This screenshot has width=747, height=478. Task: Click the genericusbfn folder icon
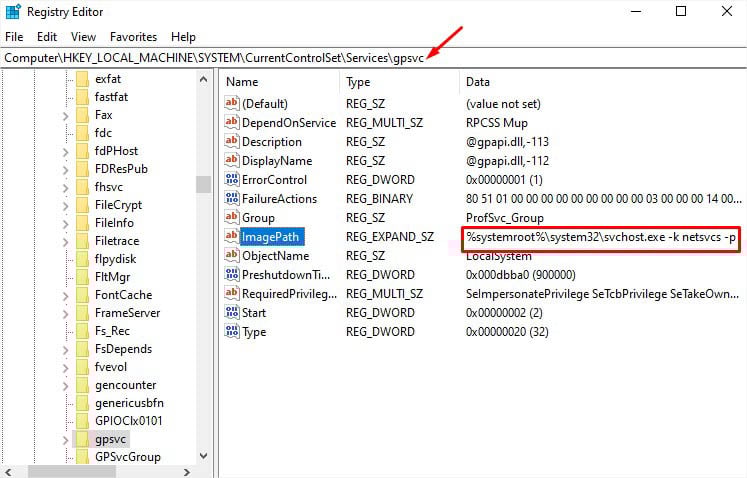click(82, 403)
